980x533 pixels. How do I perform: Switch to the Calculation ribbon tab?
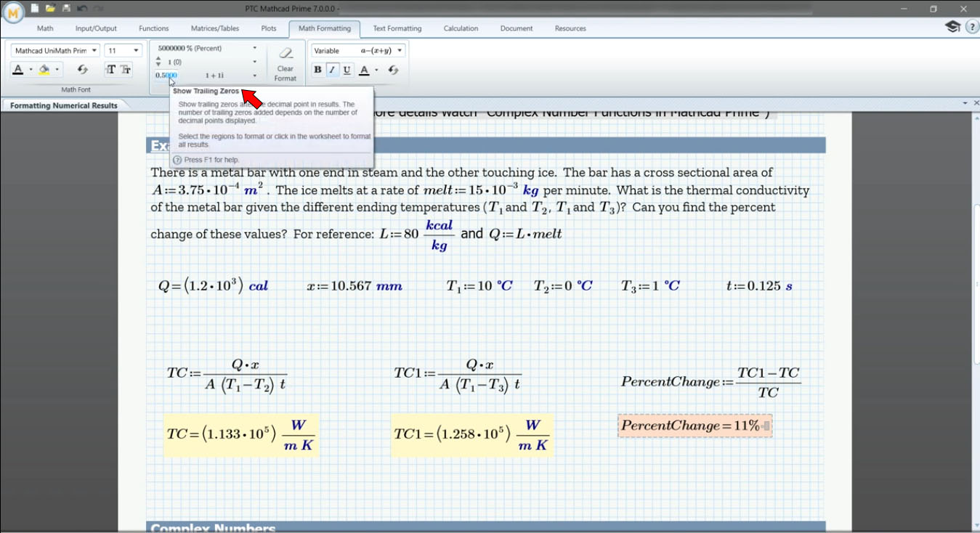pyautogui.click(x=461, y=28)
